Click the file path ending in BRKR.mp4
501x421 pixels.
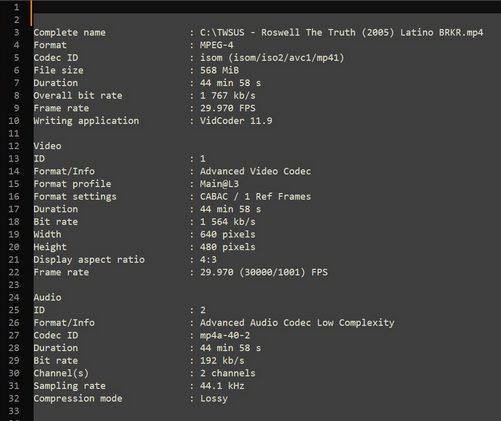pos(341,32)
